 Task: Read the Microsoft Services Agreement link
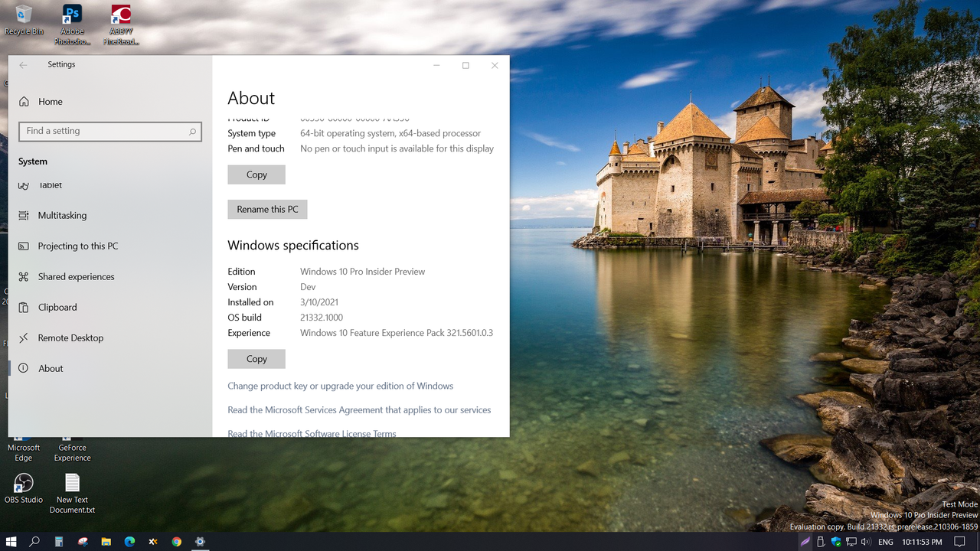pos(359,409)
